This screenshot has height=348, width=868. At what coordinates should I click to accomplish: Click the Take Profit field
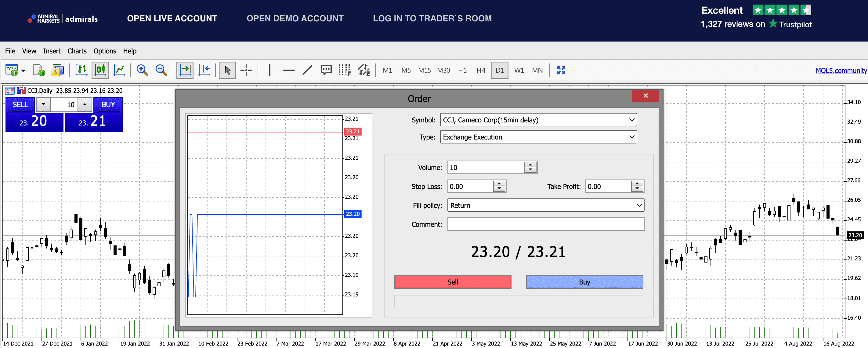pyautogui.click(x=608, y=187)
